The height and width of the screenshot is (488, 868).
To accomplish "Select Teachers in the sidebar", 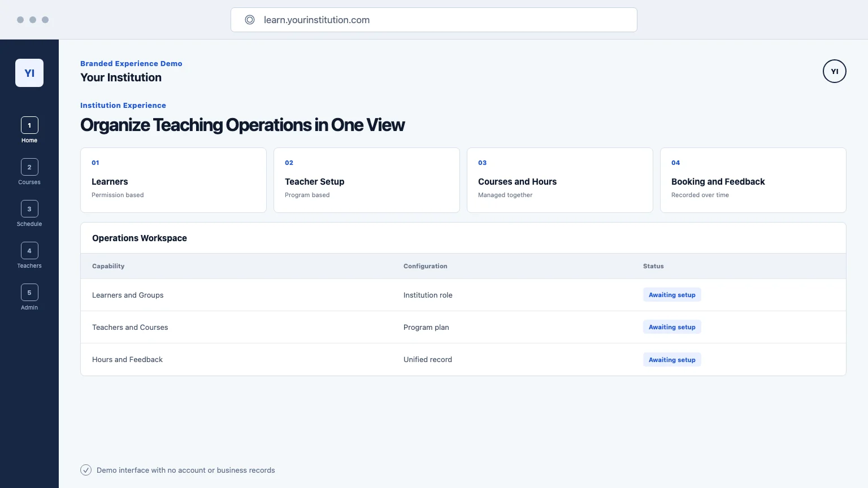I will tap(29, 256).
